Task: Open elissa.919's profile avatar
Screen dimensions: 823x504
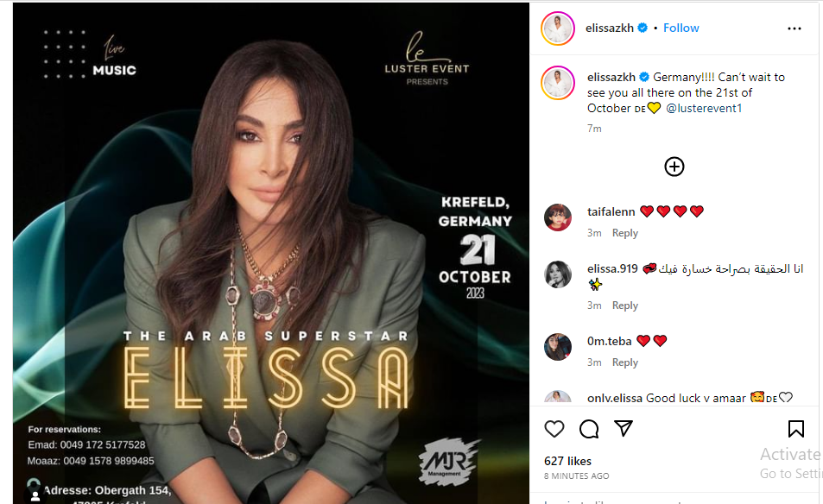Action: (557, 274)
